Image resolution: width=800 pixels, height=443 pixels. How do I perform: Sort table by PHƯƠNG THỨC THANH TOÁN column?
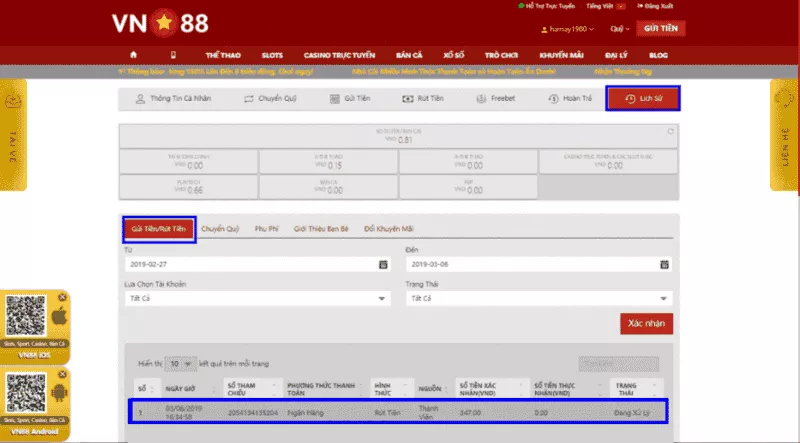click(326, 389)
